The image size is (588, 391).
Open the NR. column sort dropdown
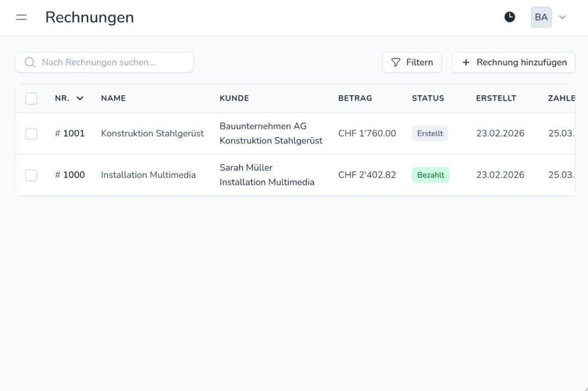coord(79,98)
